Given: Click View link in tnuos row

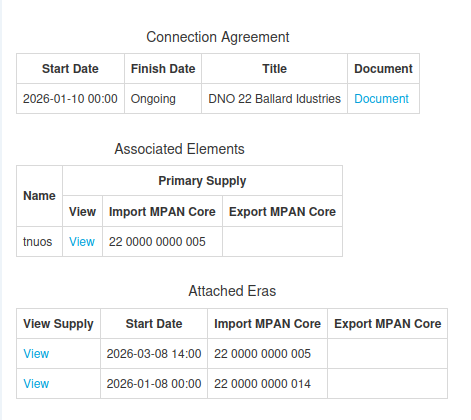Looking at the screenshot, I should pos(82,242).
